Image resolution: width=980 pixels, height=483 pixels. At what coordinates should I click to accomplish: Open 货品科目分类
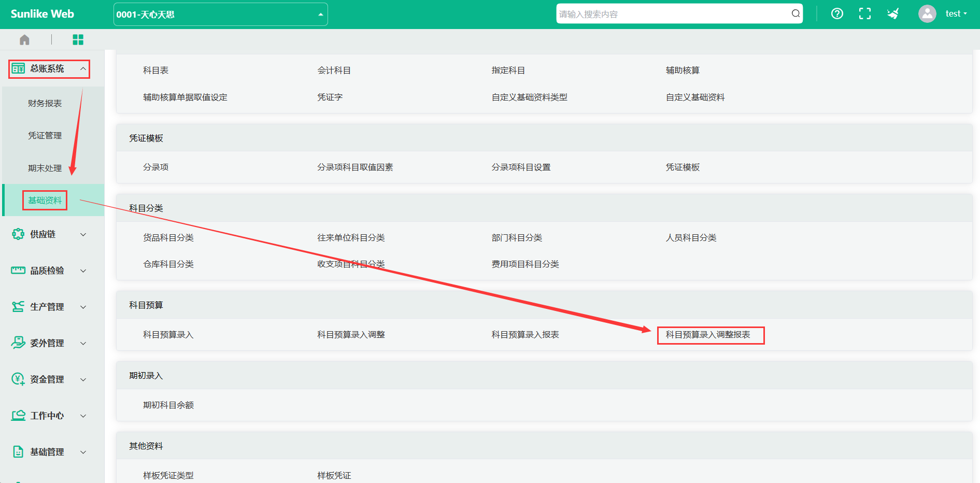168,238
